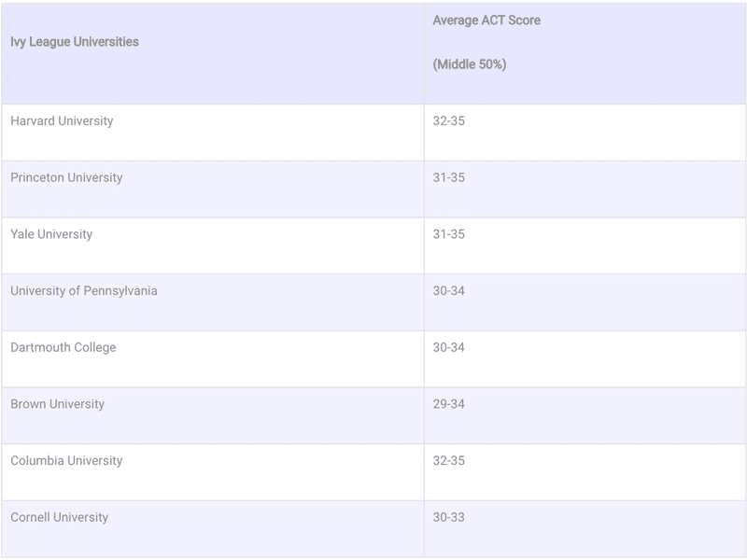747x560 pixels.
Task: Click University of Pennsylvania's score '30-34'
Action: 449,291
